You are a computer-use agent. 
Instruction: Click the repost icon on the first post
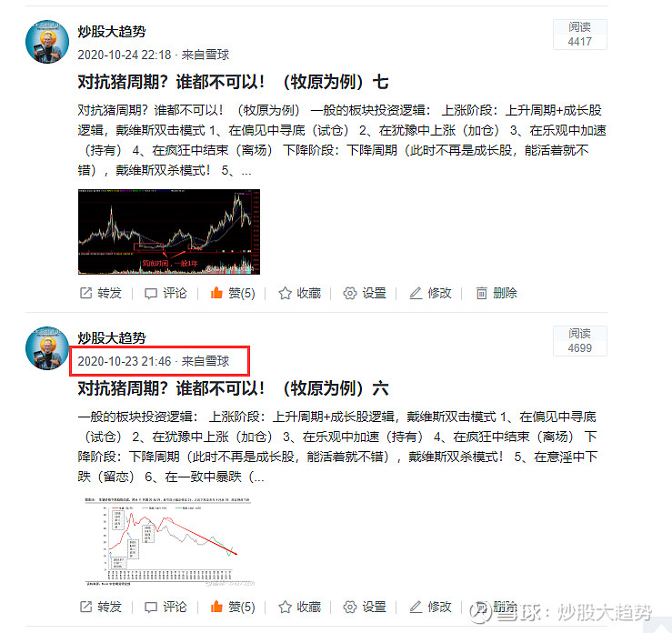coord(86,293)
